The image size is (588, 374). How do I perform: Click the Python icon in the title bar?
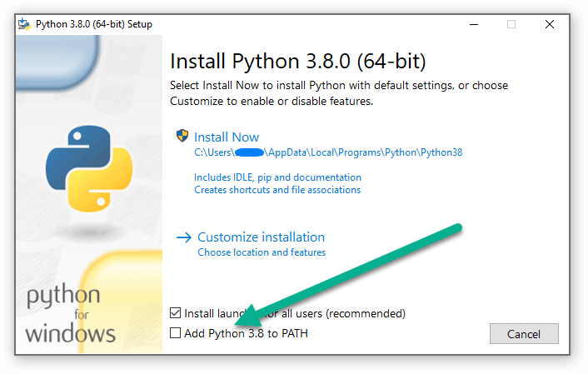click(24, 24)
